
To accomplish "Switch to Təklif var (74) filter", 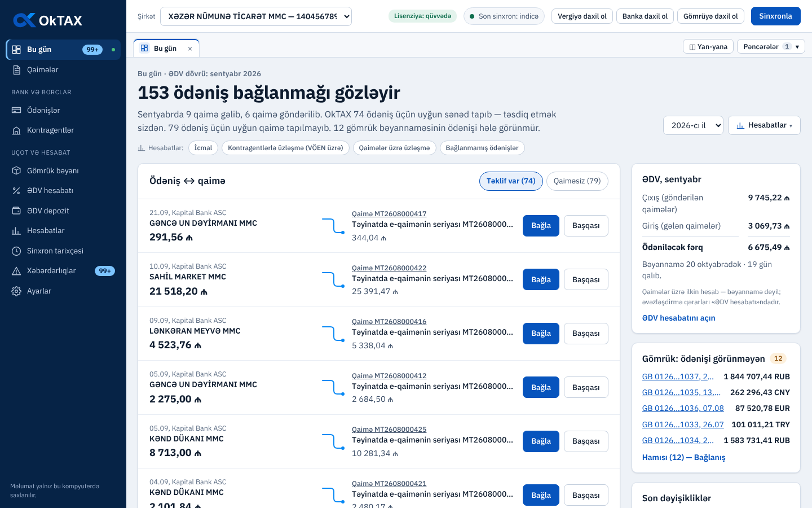I will (511, 181).
